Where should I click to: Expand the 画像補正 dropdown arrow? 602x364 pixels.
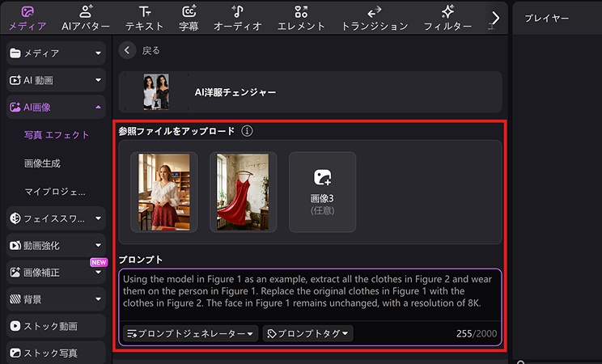click(x=98, y=273)
